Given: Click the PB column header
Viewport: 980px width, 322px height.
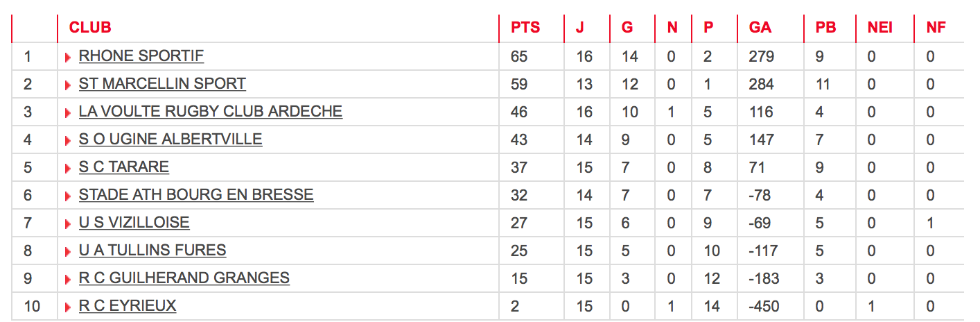Looking at the screenshot, I should pyautogui.click(x=825, y=28).
